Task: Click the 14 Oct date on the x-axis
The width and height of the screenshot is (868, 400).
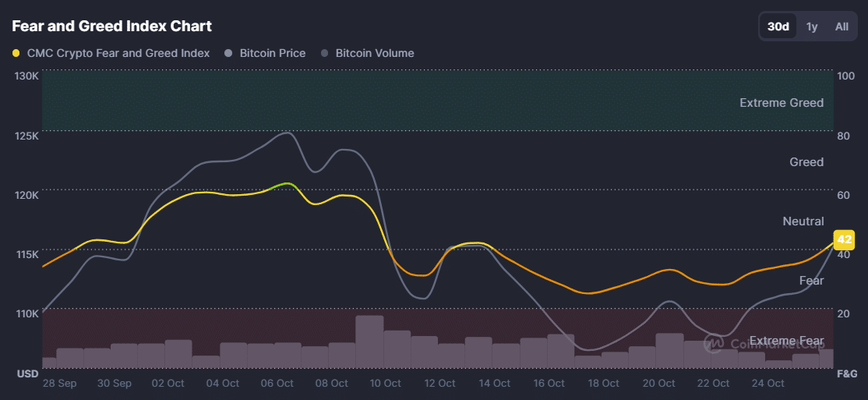Action: pyautogui.click(x=494, y=384)
